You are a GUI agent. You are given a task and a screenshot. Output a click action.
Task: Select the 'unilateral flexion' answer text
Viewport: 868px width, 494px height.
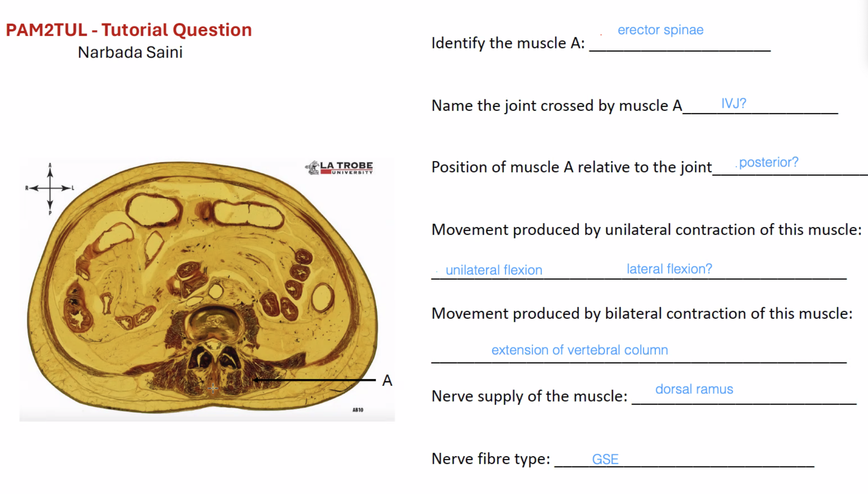pyautogui.click(x=494, y=270)
